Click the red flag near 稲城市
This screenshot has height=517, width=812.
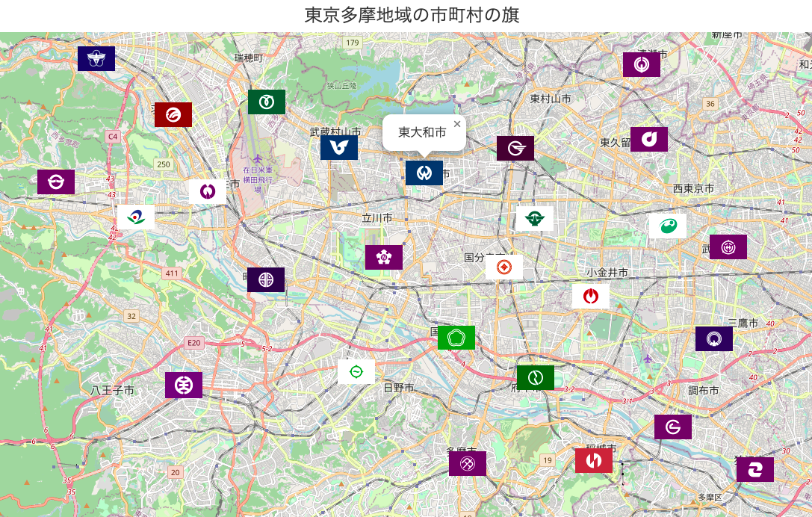[594, 461]
